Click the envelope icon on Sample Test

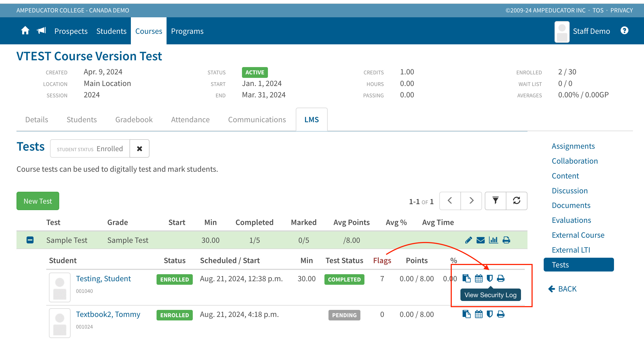480,240
